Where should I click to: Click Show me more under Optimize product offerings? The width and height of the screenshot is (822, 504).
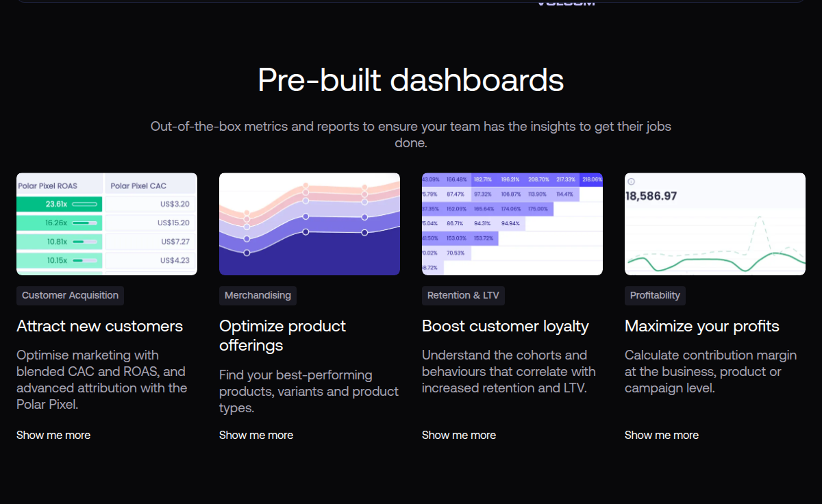point(256,435)
